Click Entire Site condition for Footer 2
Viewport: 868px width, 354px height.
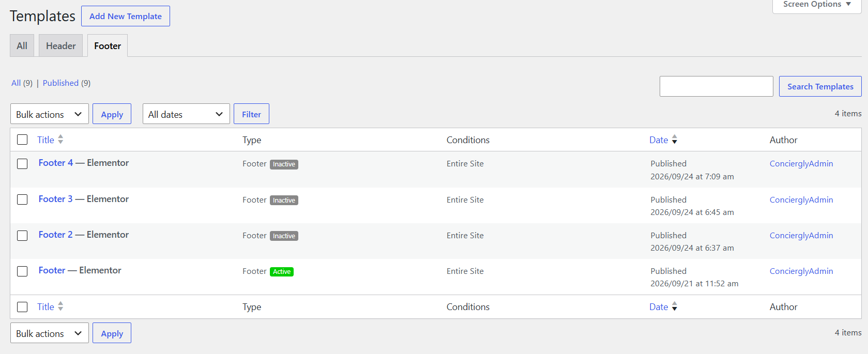coord(465,236)
